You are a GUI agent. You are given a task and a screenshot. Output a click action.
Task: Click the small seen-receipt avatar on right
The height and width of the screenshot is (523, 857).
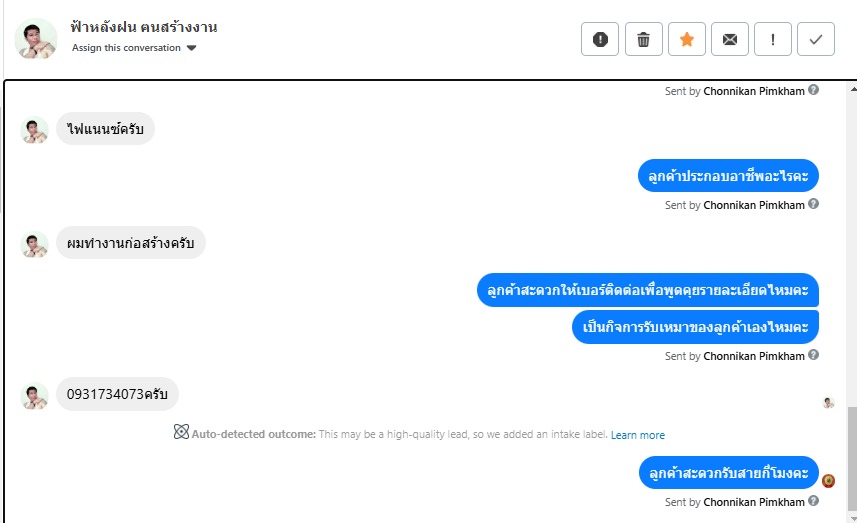point(828,402)
